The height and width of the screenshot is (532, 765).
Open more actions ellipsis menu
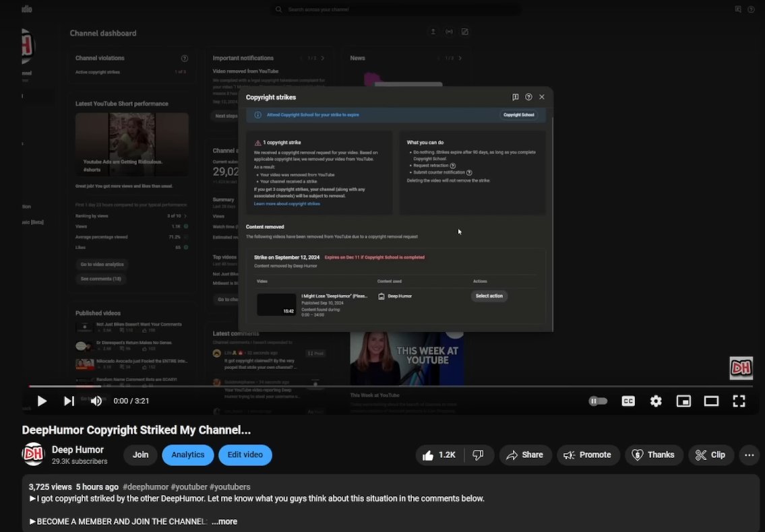(x=749, y=455)
